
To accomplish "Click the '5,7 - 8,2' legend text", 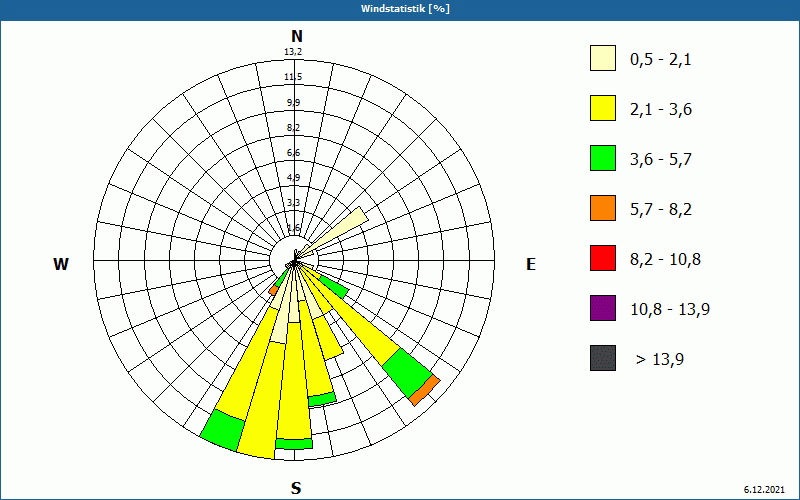I will (661, 210).
